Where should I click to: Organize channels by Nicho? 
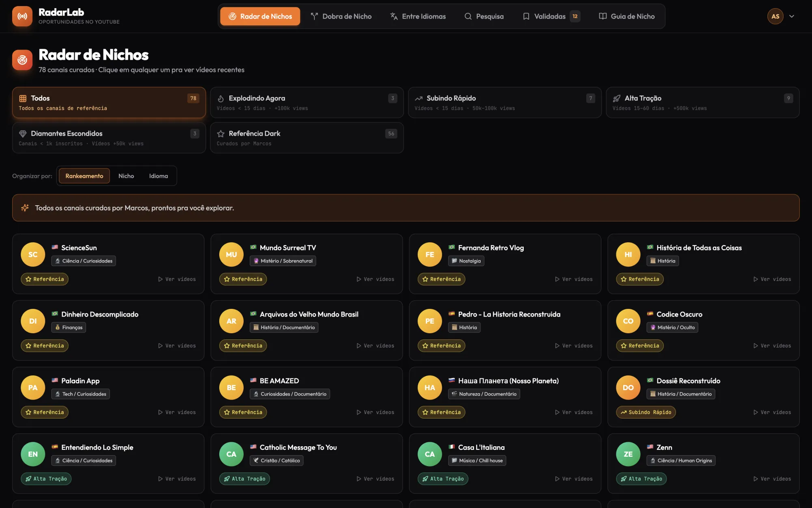tap(126, 176)
